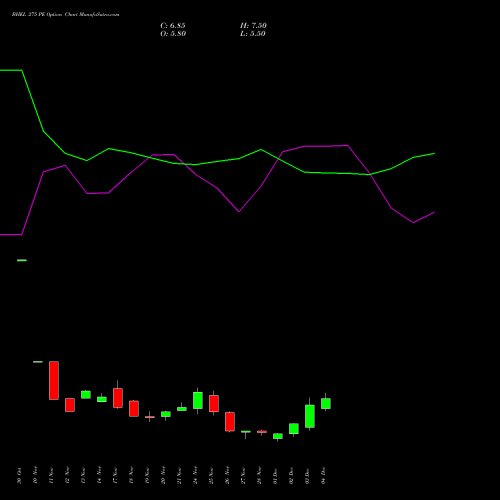The image size is (500, 500).
Task: Select the '04 Dec' date label
Action: (323, 476)
